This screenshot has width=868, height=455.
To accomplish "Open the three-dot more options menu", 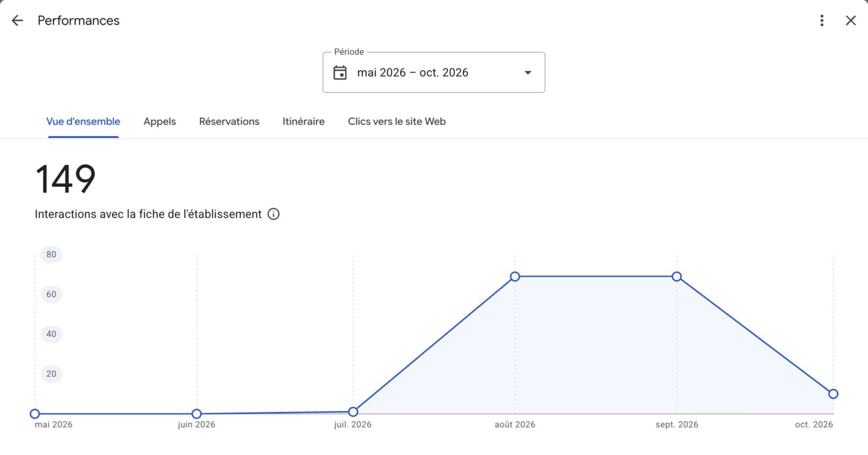I will coord(822,21).
